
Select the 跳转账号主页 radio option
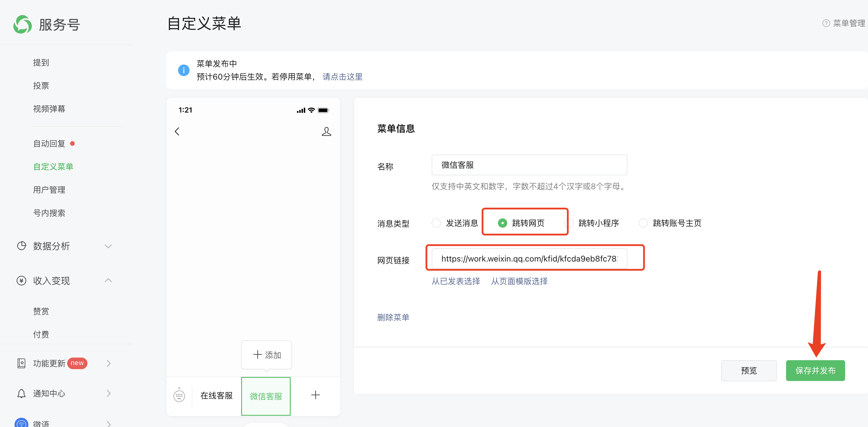tap(643, 223)
